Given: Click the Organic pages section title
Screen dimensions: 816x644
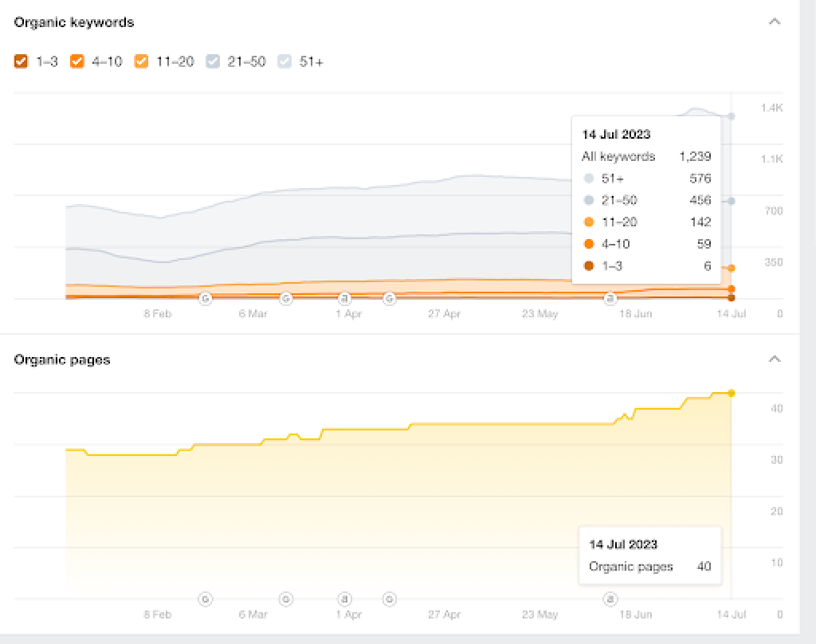Looking at the screenshot, I should coord(62,359).
